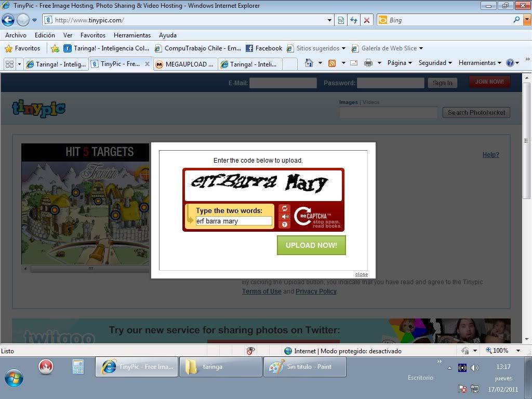
Task: Open the Taringa! favorites bar bookmark
Action: 107,48
